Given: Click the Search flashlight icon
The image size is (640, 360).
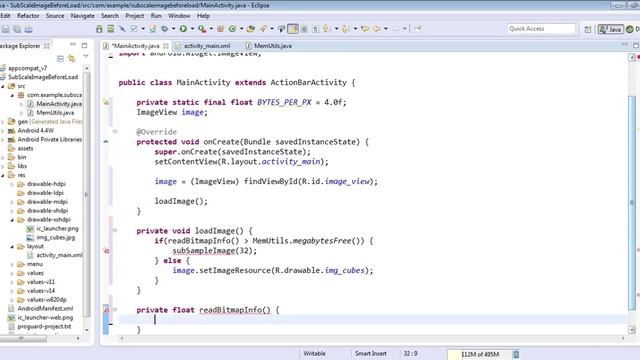Looking at the screenshot, I should (263, 29).
